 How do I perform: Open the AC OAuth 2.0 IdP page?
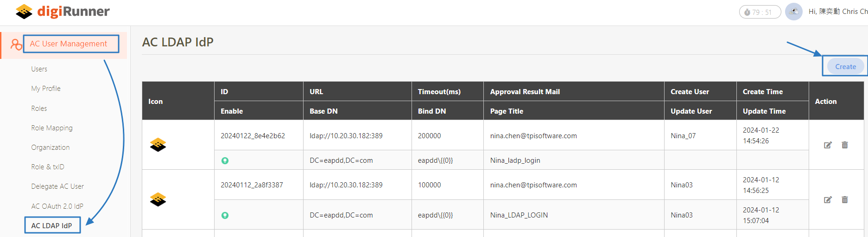click(57, 206)
